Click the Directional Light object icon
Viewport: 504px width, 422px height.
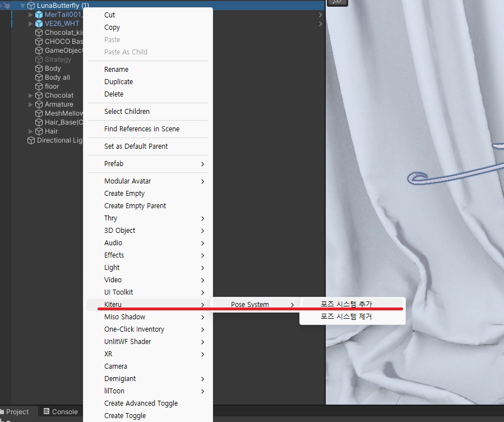tap(31, 140)
